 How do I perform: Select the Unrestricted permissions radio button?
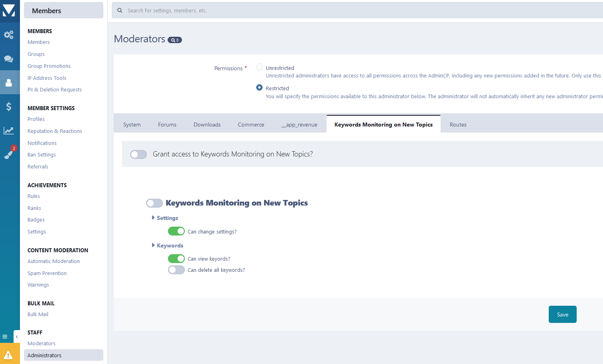tap(259, 67)
